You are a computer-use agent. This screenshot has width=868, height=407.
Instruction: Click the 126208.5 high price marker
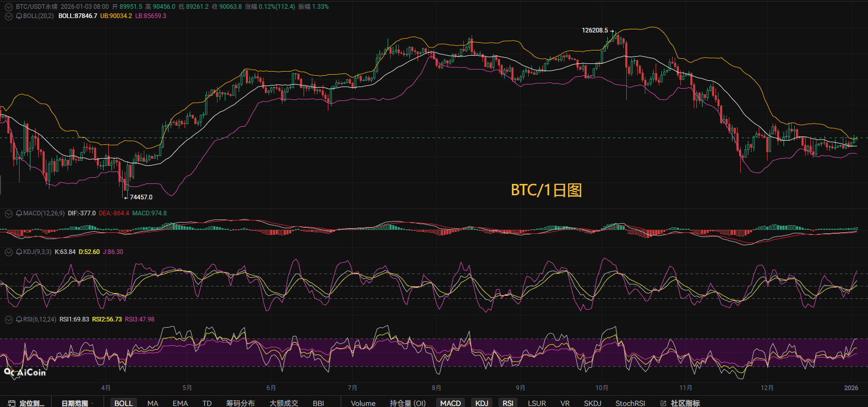click(595, 30)
